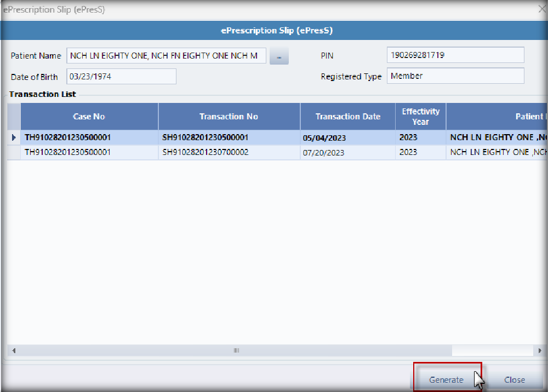Click the Transaction Date column header
This screenshot has width=548, height=392.
click(x=347, y=117)
